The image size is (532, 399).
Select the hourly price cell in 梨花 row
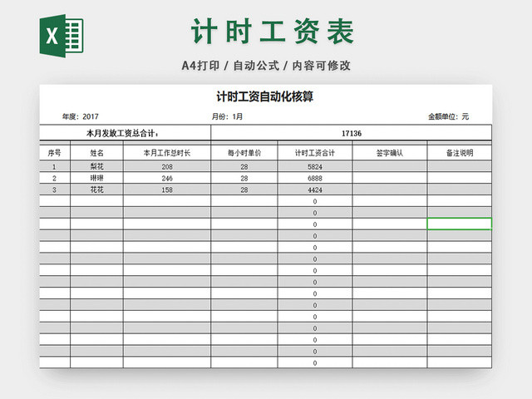coord(244,166)
